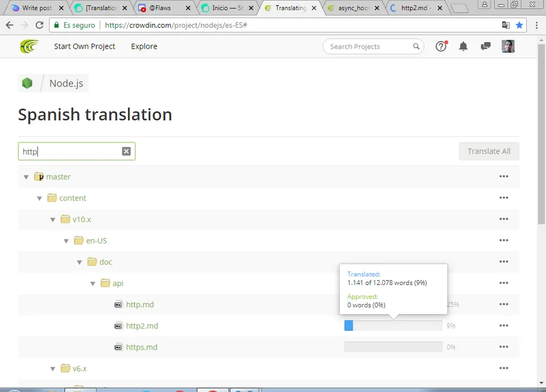This screenshot has width=546, height=392.
Task: Open more options for content folder
Action: (x=504, y=198)
